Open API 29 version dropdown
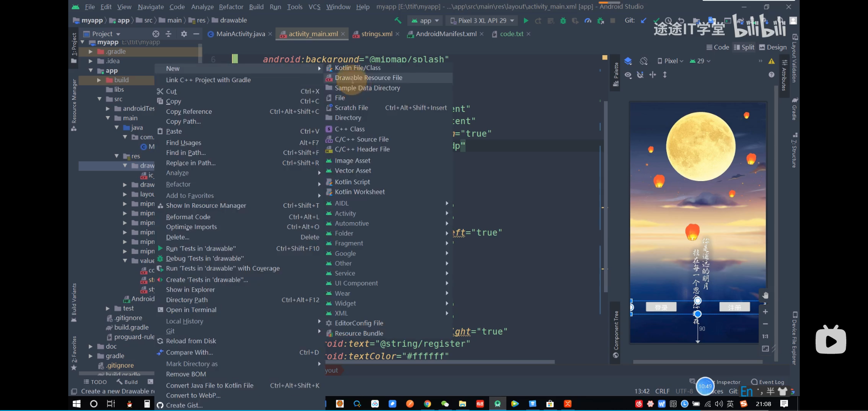Viewport: 868px width, 411px height. point(700,61)
